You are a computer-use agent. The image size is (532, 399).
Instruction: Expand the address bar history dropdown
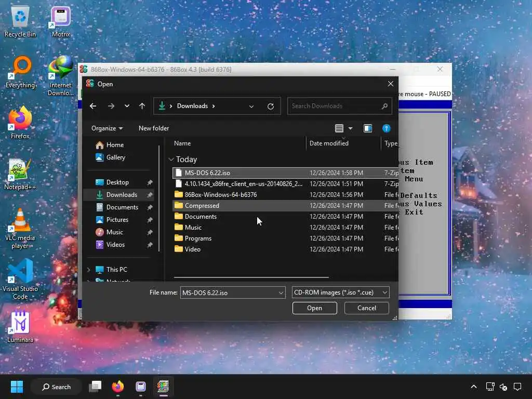[251, 106]
